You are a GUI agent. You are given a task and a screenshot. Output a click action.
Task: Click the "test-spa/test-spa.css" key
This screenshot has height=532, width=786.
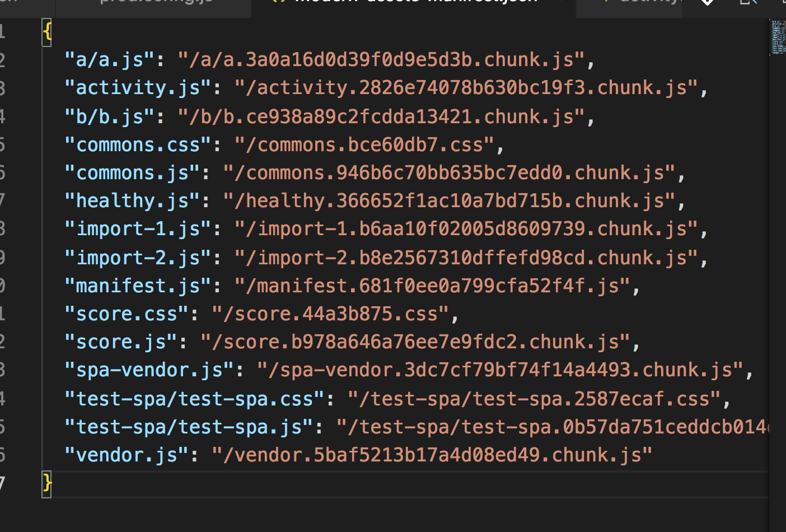coord(194,399)
